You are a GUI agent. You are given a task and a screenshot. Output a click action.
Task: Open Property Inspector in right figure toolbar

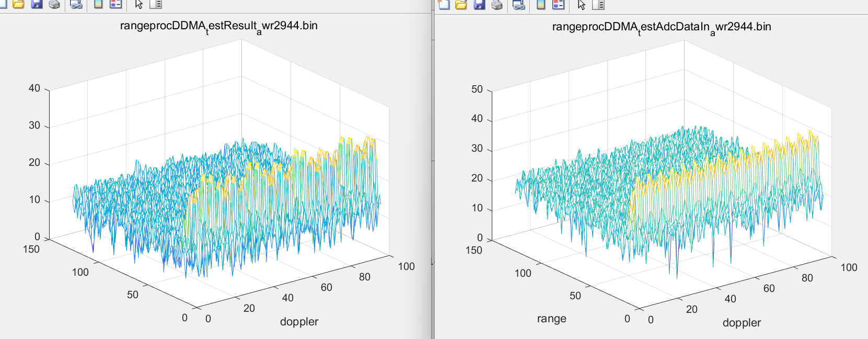[598, 4]
